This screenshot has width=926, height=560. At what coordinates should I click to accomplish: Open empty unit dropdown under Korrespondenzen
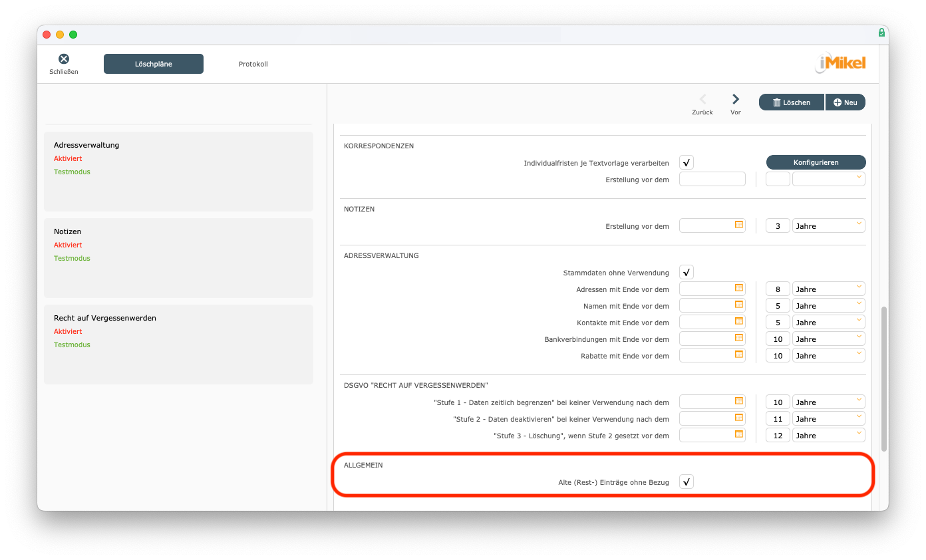tap(828, 179)
